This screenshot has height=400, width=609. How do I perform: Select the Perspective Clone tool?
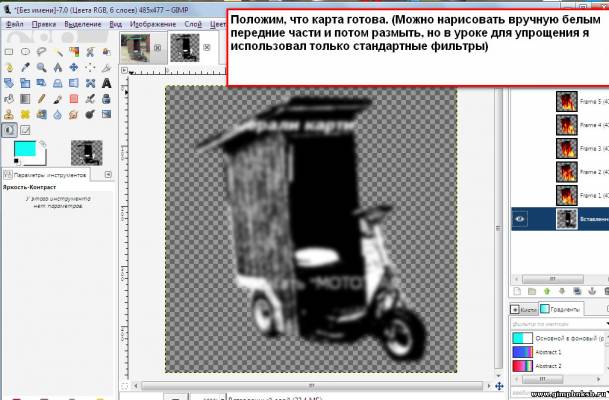42,114
